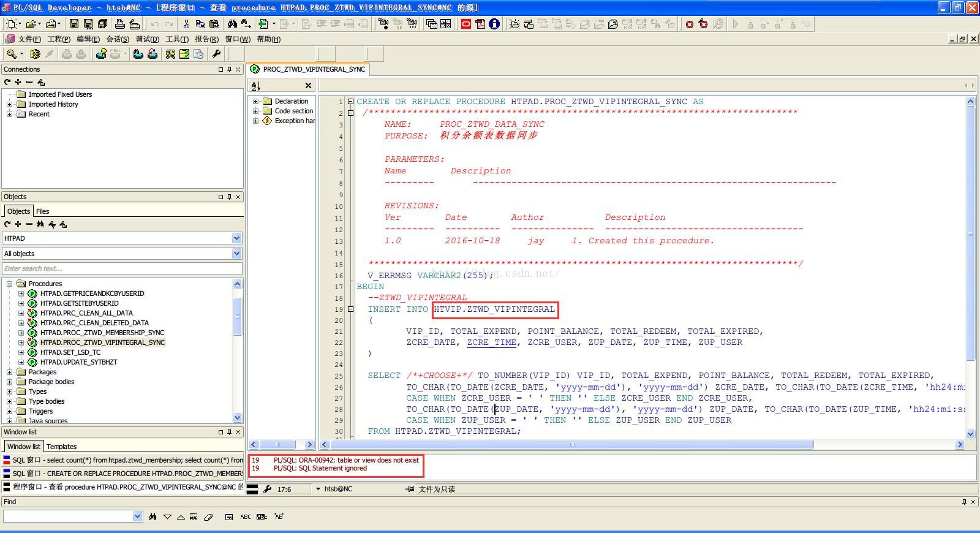980x533 pixels.
Task: Click the PROC_ZTWD_VIPINTEGRAL_SYNC editor tab
Action: point(308,69)
